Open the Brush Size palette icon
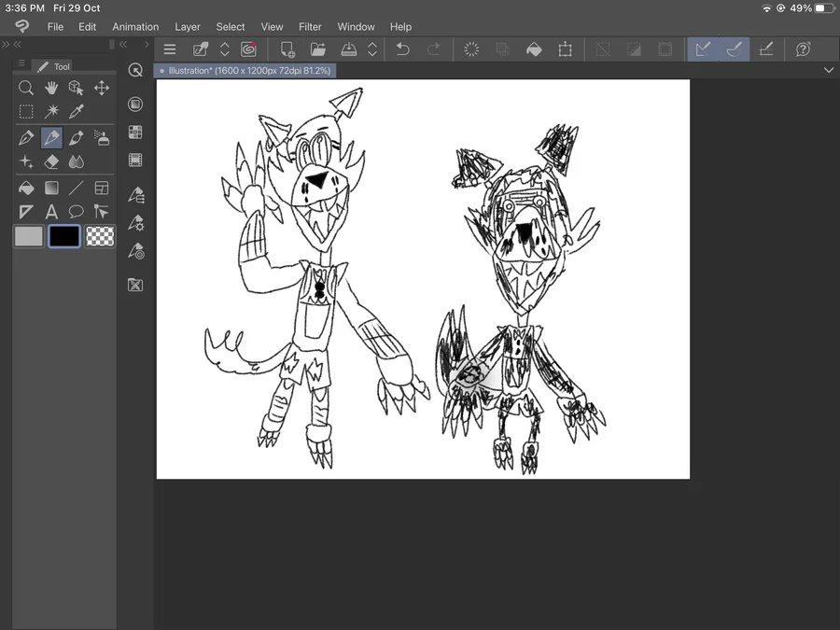This screenshot has height=630, width=840. click(x=136, y=251)
